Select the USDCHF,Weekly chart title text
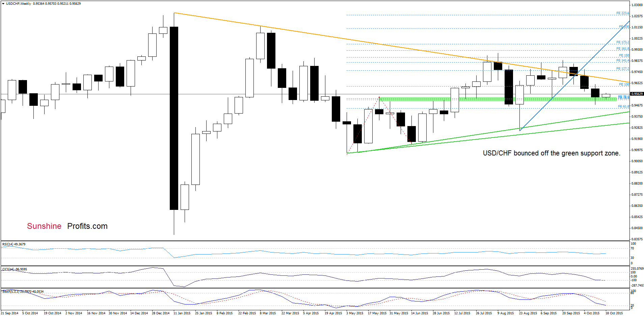 pyautogui.click(x=19, y=4)
